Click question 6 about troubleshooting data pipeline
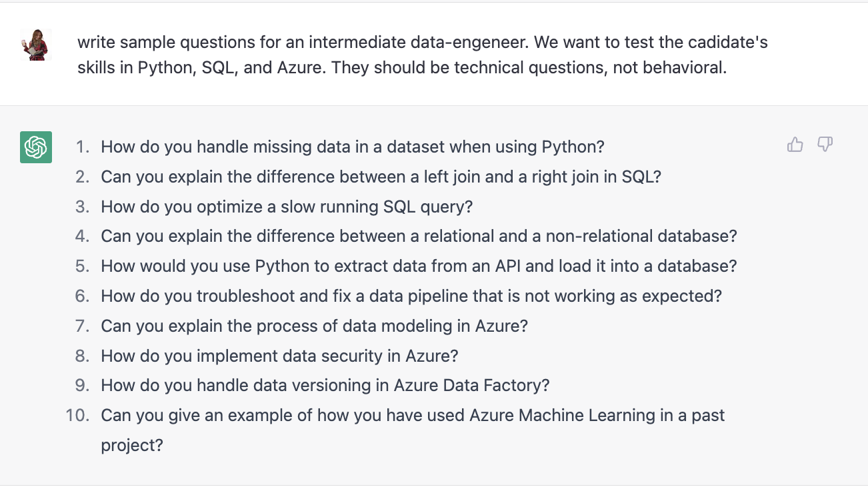The image size is (868, 489). [411, 296]
